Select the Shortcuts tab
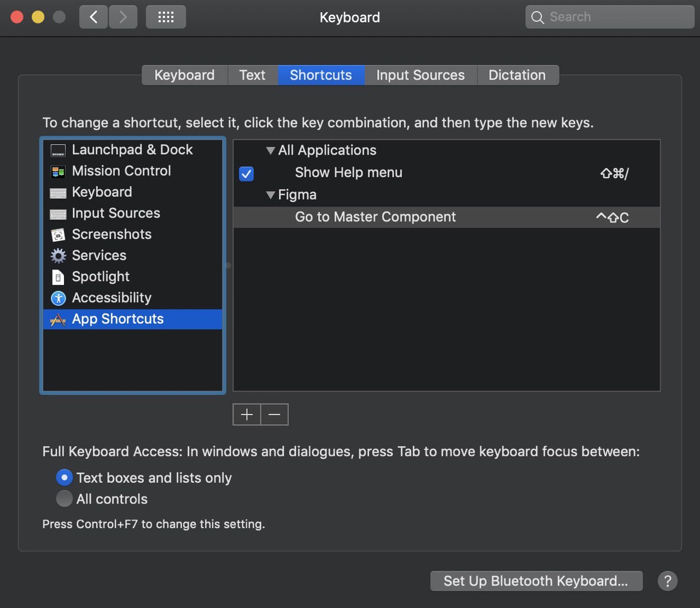Screen dimensions: 700x608 pyautogui.click(x=321, y=75)
